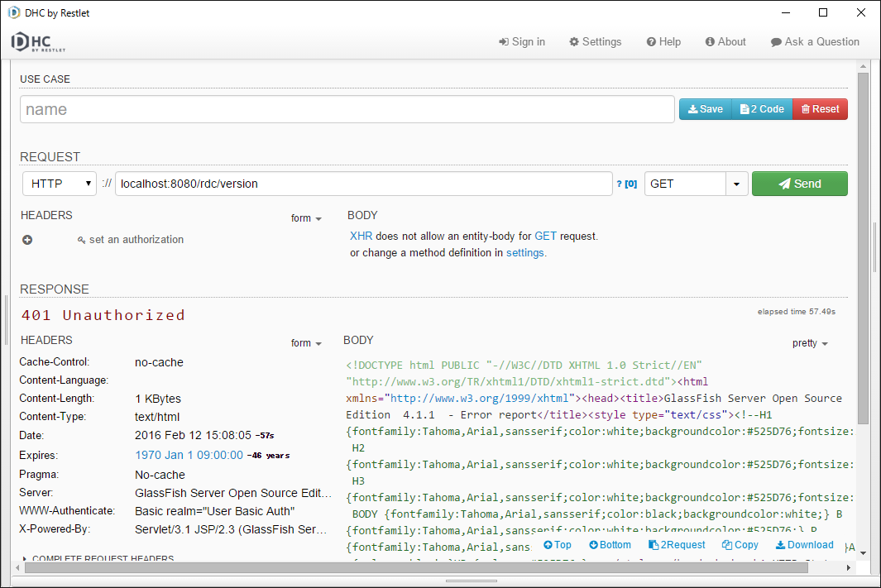881x588 pixels.
Task: Click the horizontal scrollbar left arrow
Action: (18, 568)
